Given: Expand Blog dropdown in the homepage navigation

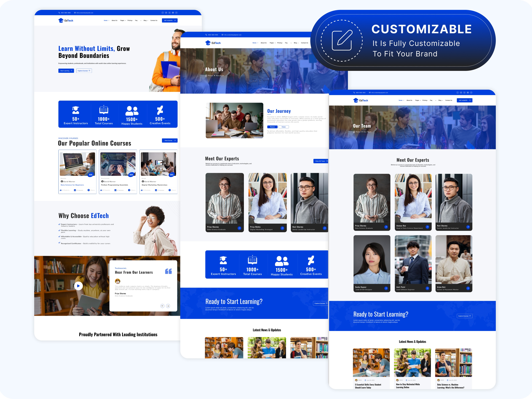Looking at the screenshot, I should [x=146, y=20].
